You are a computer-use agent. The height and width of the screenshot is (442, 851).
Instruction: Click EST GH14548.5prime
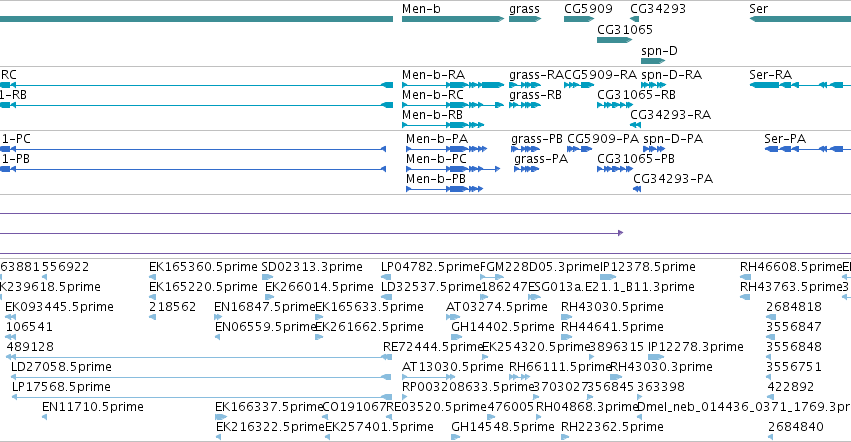456,437
